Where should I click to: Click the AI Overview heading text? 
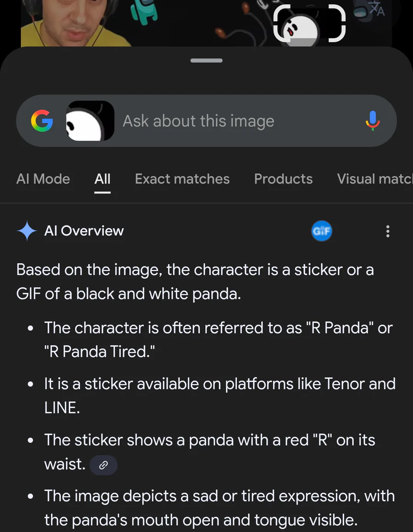pyautogui.click(x=84, y=231)
